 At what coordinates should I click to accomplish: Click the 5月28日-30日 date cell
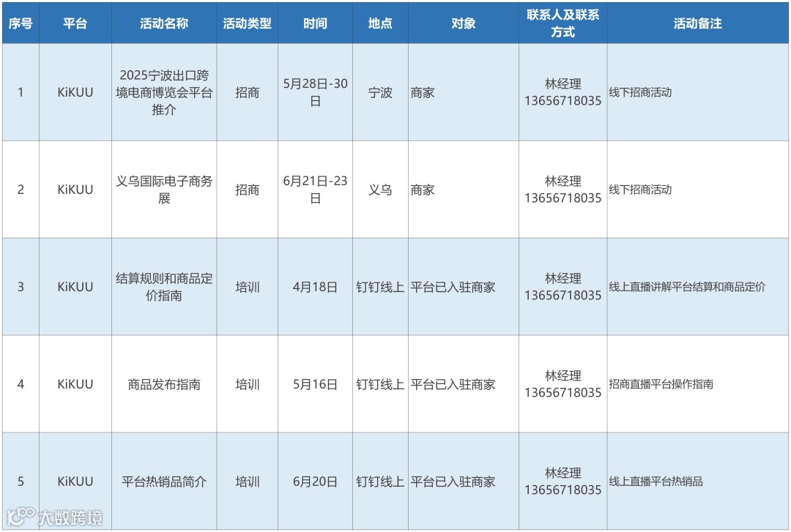pos(315,92)
